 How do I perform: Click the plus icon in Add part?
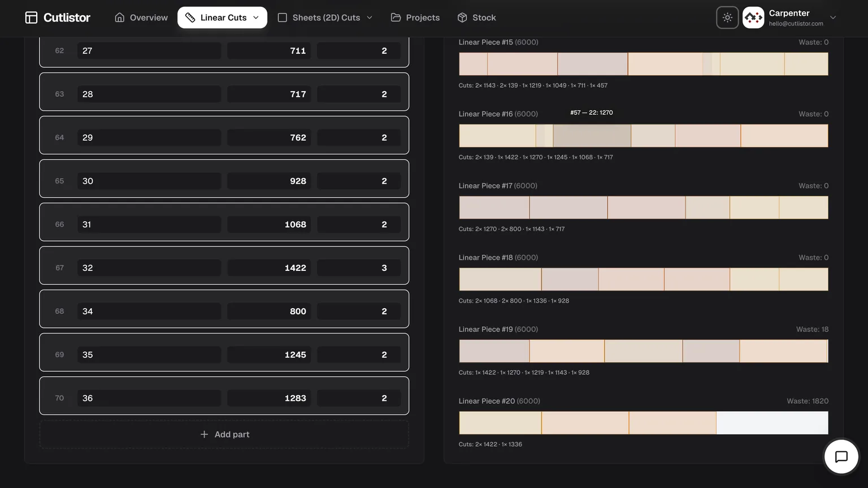click(204, 434)
